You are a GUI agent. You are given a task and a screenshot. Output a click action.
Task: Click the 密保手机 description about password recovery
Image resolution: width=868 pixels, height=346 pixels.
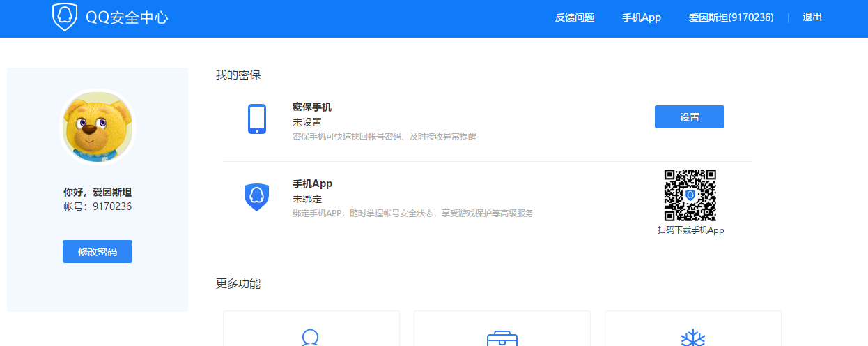pyautogui.click(x=385, y=137)
